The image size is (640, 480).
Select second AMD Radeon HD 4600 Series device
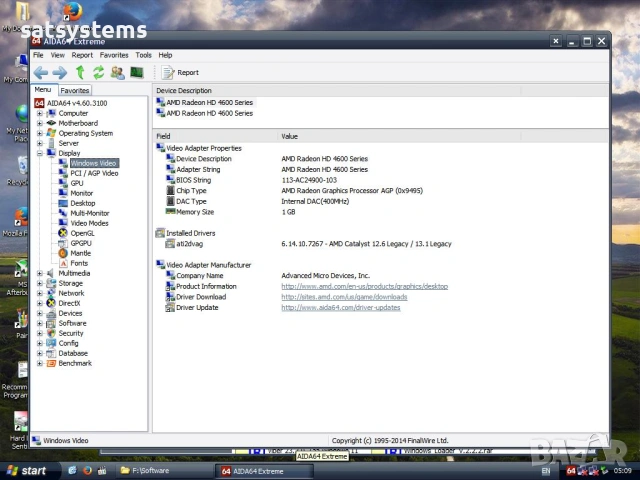tap(205, 113)
